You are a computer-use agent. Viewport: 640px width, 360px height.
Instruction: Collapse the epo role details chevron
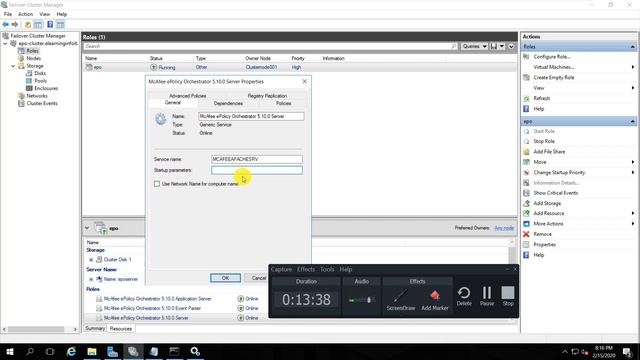pyautogui.click(x=87, y=228)
